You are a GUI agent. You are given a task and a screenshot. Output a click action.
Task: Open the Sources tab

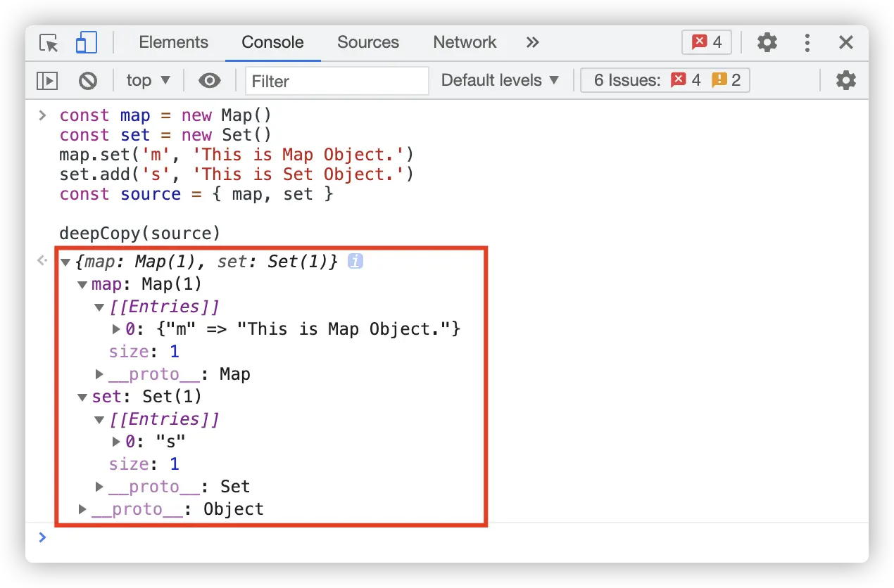click(x=368, y=42)
